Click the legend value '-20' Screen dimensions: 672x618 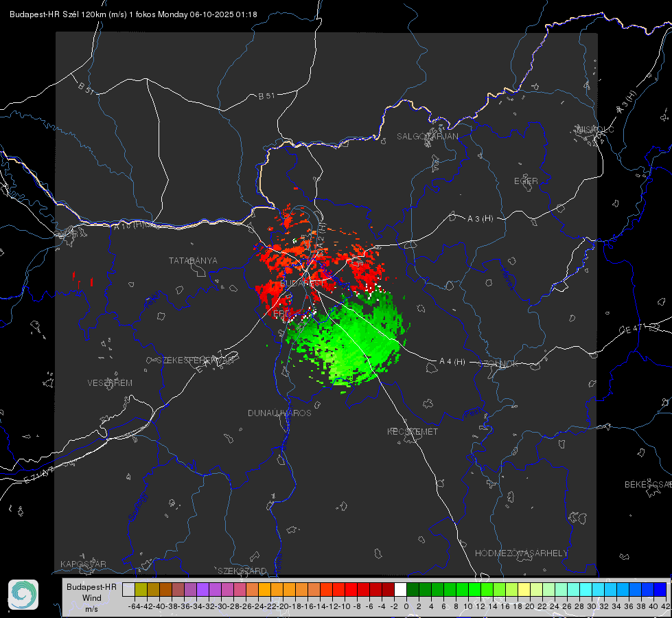(x=283, y=606)
